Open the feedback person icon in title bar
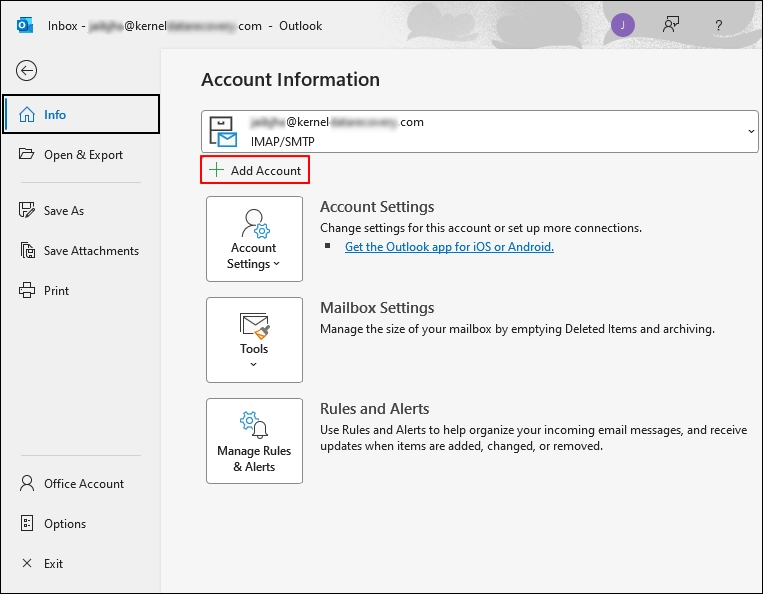 [671, 25]
